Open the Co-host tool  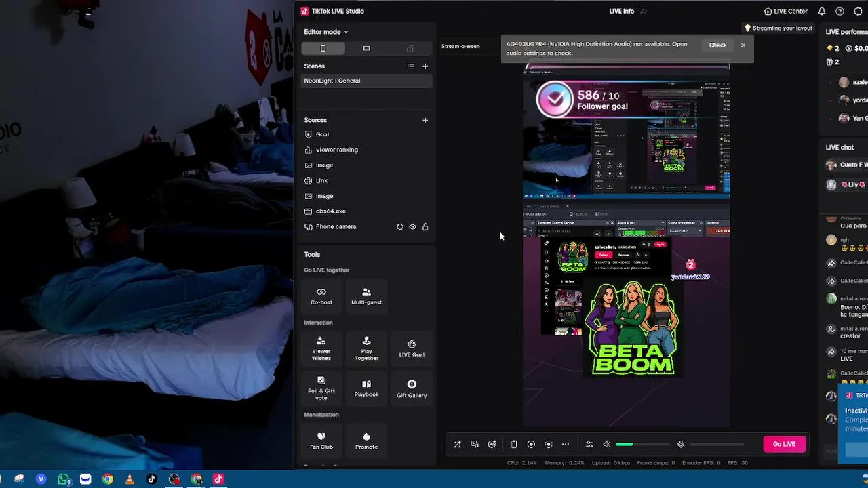pyautogui.click(x=321, y=296)
